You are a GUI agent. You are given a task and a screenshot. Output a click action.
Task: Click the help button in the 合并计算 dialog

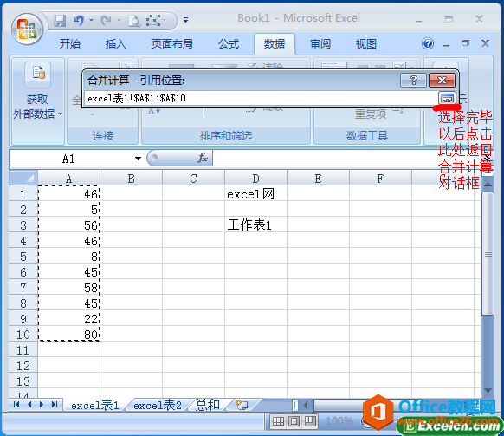pos(413,80)
